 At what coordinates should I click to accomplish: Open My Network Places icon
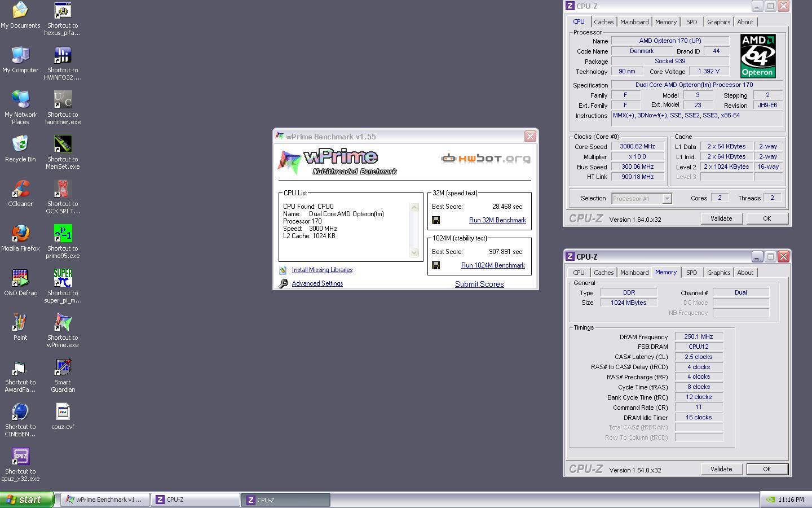tap(20, 108)
